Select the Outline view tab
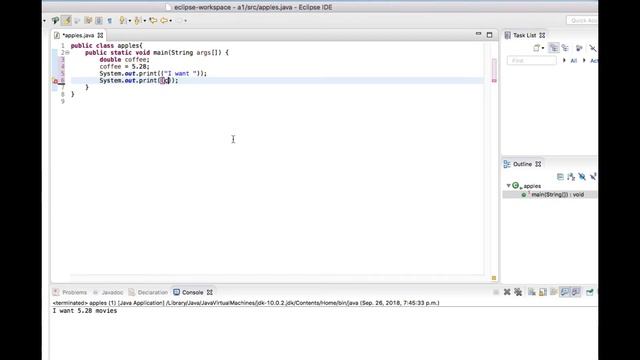640x360 pixels. click(522, 164)
